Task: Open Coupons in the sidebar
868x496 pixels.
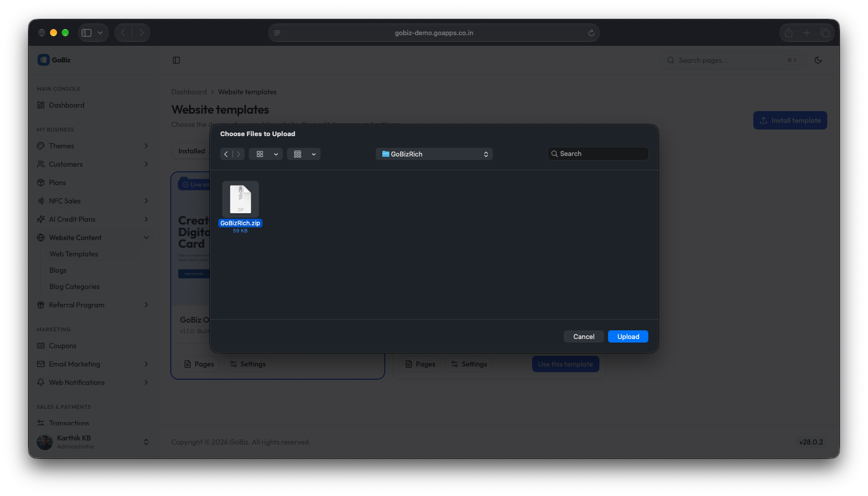Action: [x=93, y=346]
